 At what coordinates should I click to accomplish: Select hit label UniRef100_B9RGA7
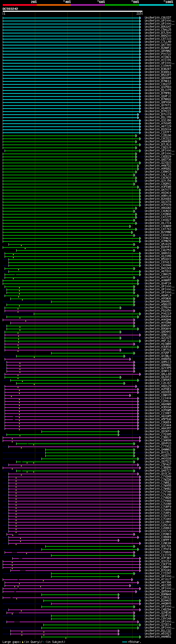[x=158, y=326]
